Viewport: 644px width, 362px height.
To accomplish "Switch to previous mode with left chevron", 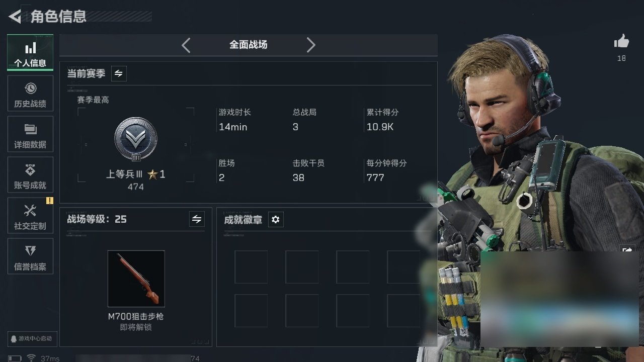I will point(186,45).
